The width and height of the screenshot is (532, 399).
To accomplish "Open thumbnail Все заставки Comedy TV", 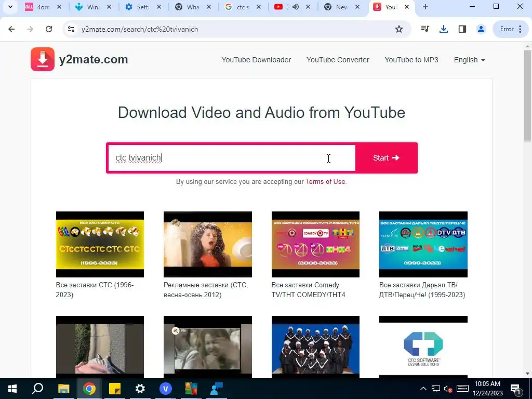I will tap(315, 244).
